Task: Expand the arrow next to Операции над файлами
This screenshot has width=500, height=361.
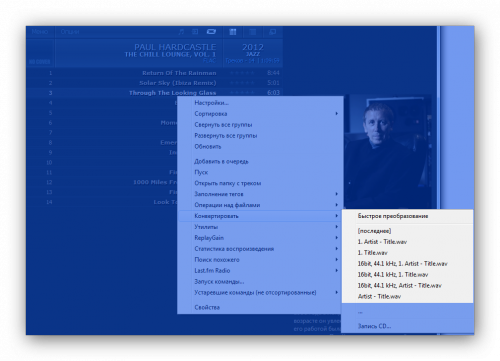Action: (x=337, y=205)
